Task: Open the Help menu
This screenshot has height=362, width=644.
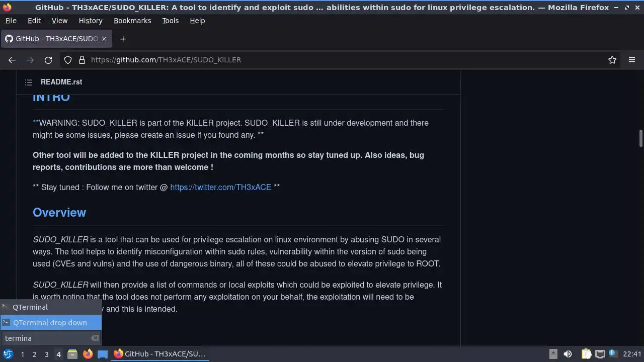Action: tap(197, 21)
